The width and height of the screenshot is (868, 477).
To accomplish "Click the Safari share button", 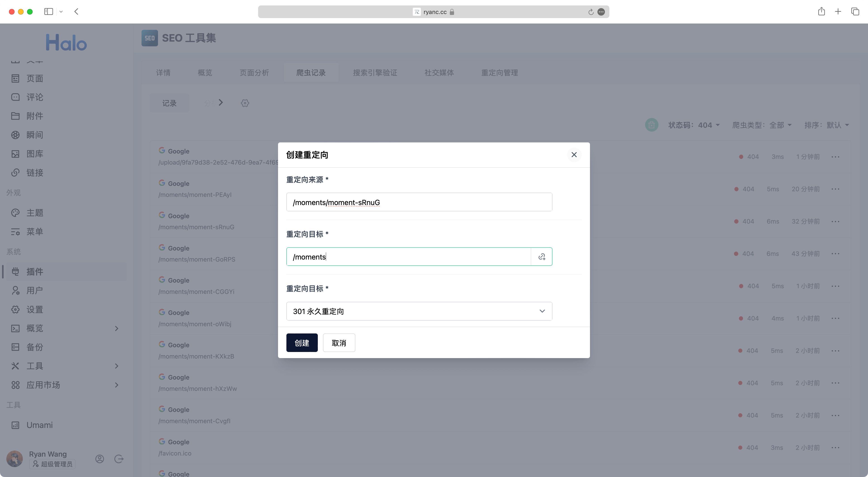I will [821, 12].
